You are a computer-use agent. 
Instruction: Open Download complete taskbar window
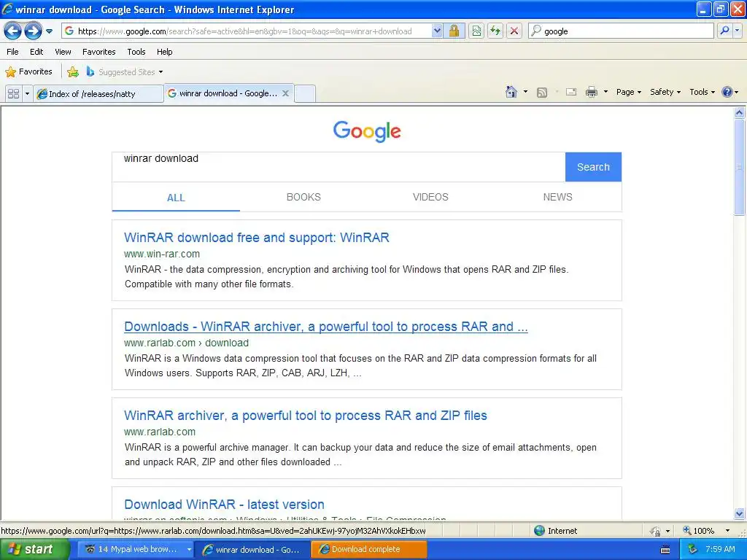(368, 549)
